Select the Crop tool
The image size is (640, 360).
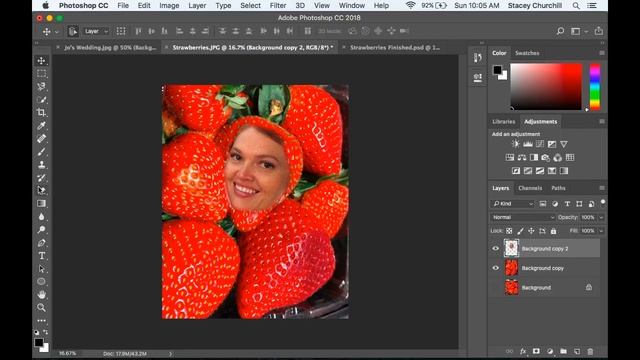[41, 112]
